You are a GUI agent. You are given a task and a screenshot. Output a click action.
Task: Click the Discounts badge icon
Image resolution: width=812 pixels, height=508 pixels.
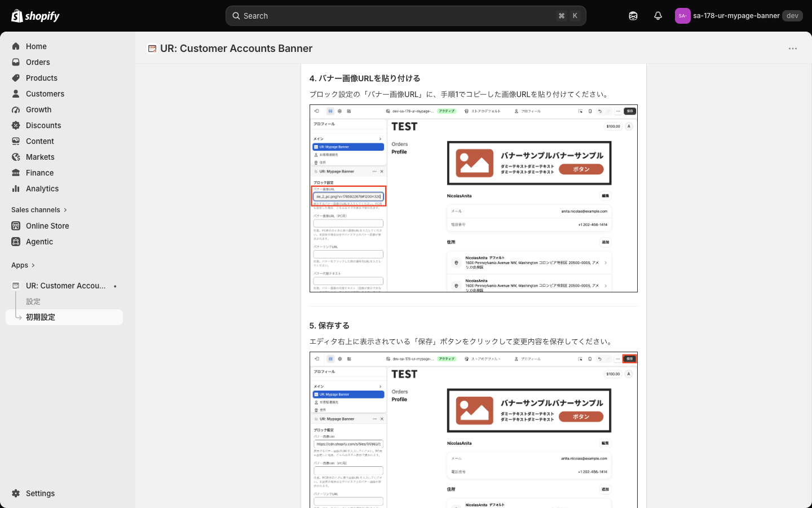tap(16, 125)
